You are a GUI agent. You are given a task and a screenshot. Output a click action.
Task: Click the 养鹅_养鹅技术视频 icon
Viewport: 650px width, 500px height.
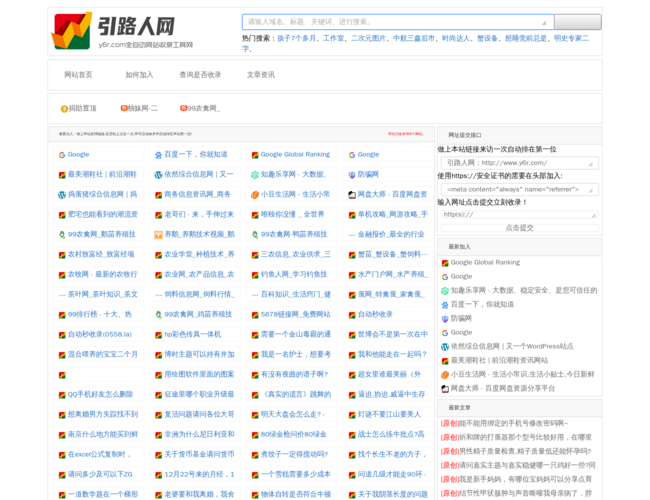158,235
